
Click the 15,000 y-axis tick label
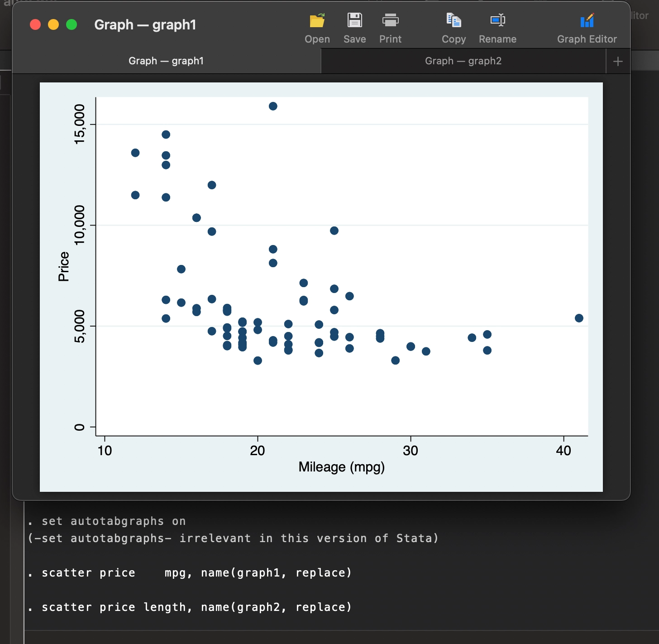pyautogui.click(x=80, y=124)
